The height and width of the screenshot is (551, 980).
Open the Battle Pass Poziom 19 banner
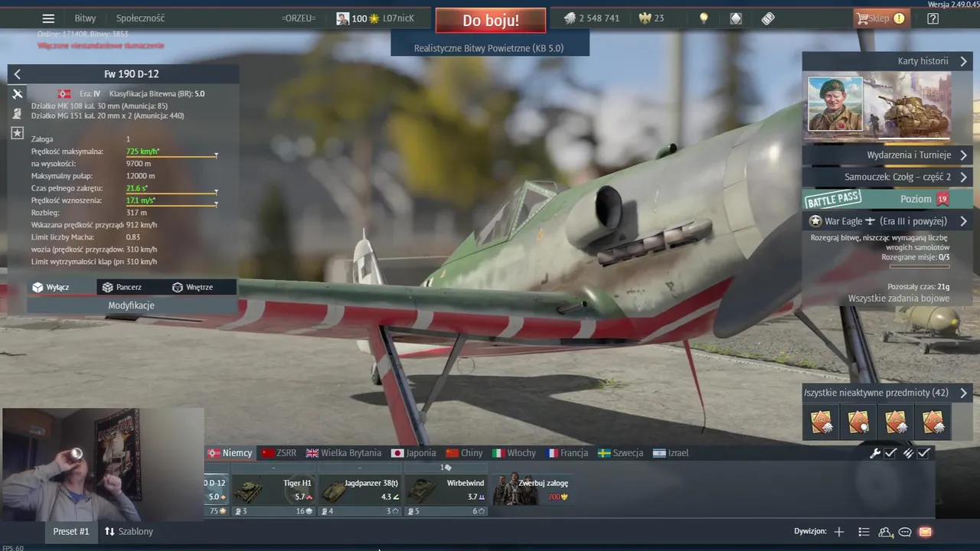(x=887, y=199)
